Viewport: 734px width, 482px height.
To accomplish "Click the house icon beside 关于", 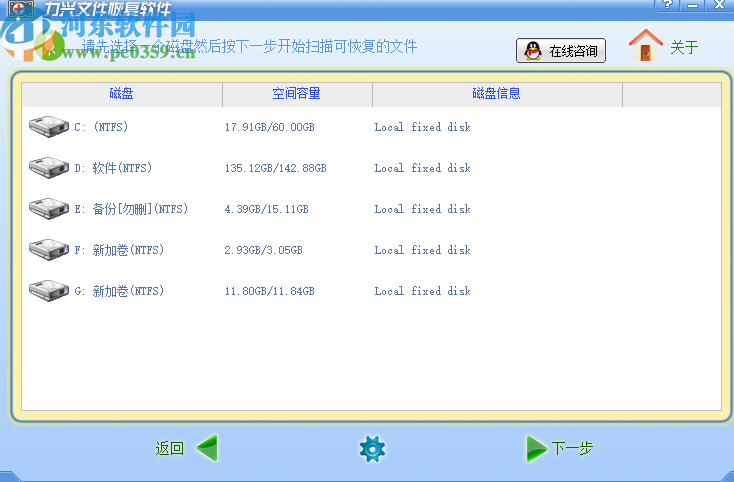I will click(x=646, y=45).
